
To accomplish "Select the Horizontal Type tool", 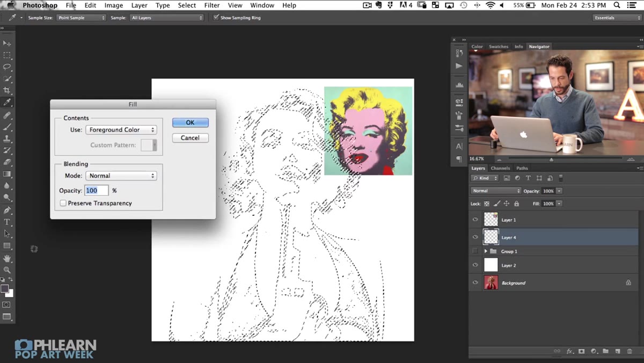I will pos(7,222).
